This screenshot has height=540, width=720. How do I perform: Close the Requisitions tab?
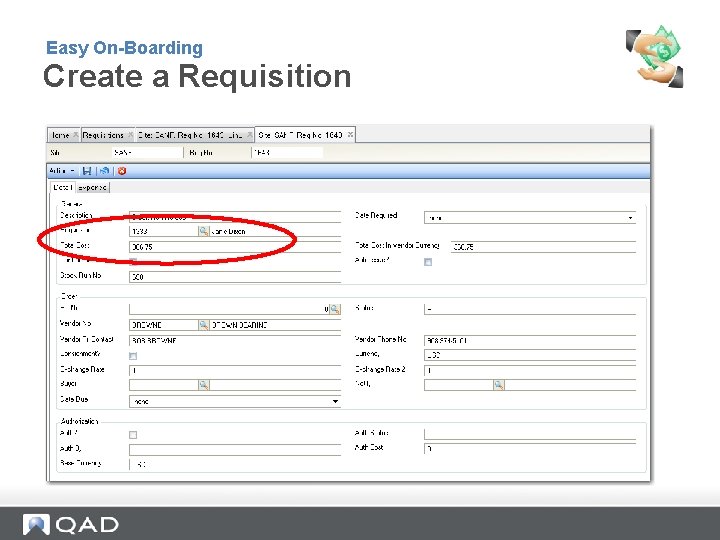130,135
